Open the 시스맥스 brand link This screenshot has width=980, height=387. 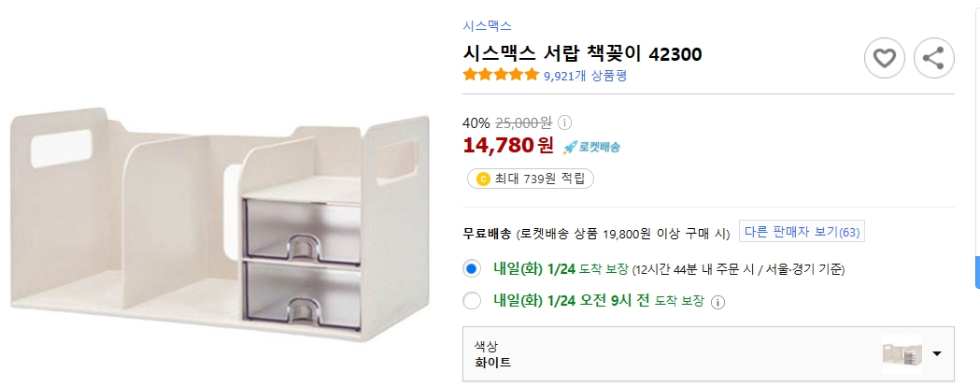coord(487,26)
